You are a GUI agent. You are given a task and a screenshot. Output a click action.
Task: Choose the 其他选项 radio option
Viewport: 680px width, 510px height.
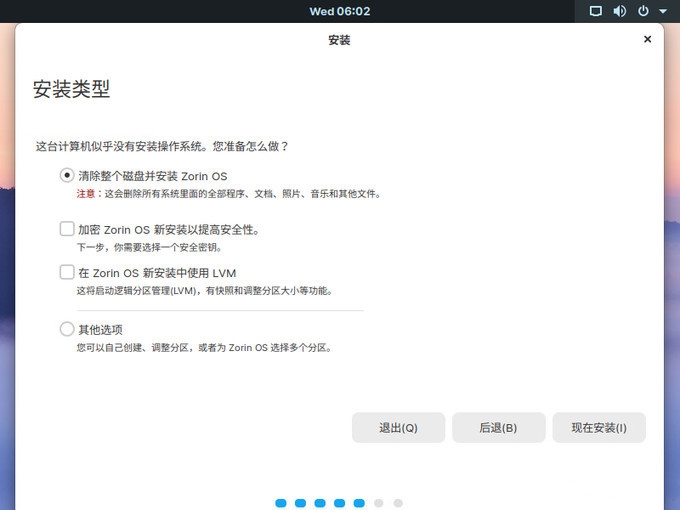[x=67, y=329]
